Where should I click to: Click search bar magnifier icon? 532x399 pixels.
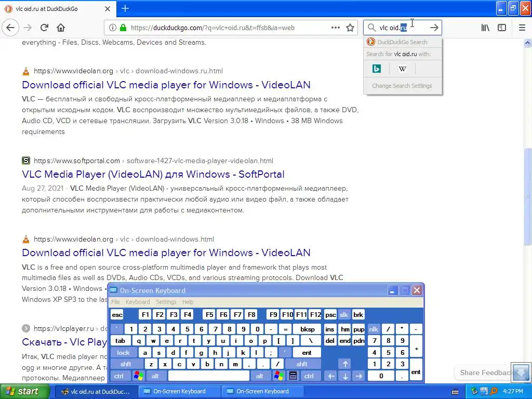tap(372, 28)
